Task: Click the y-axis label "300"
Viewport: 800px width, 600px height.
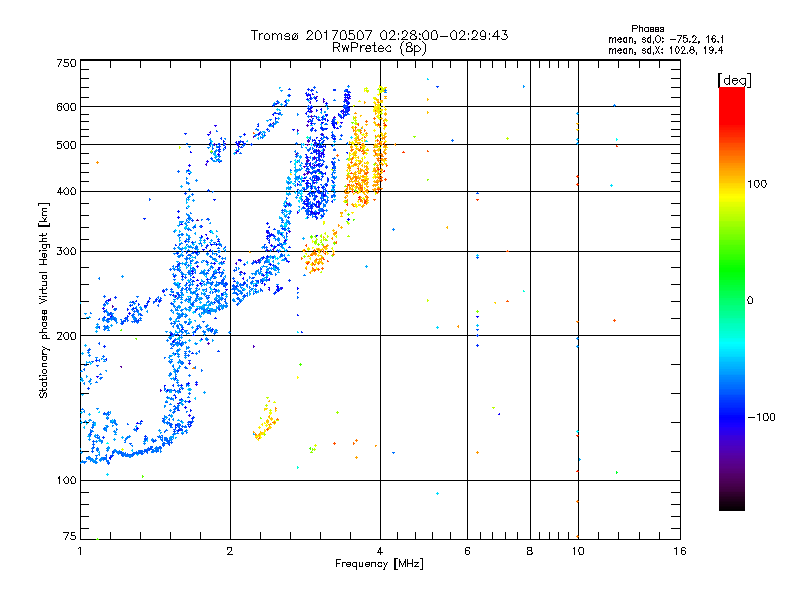Action: [x=66, y=251]
